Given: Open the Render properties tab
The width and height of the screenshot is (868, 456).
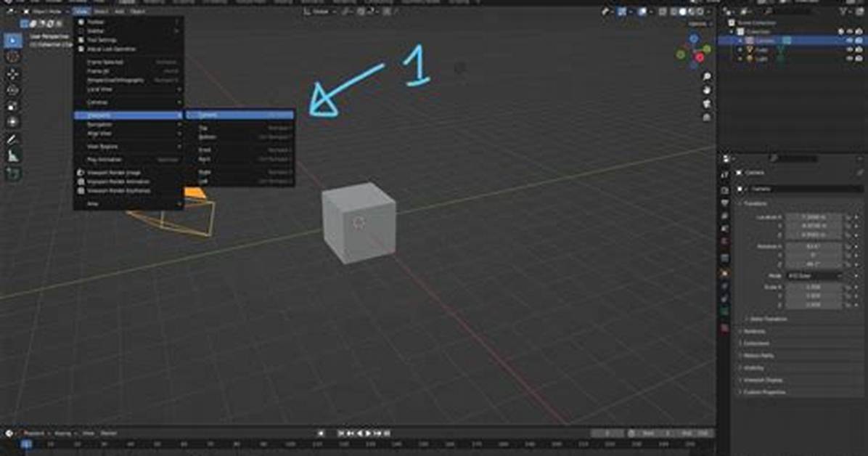Looking at the screenshot, I should pos(725,190).
